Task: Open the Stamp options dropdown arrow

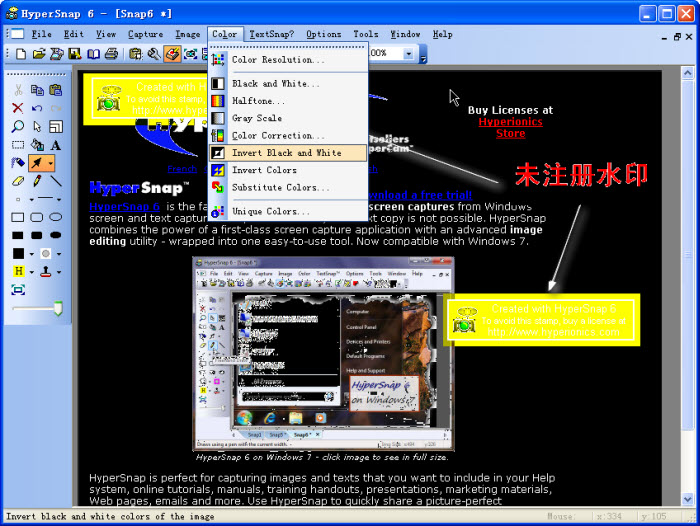Action: [x=59, y=272]
